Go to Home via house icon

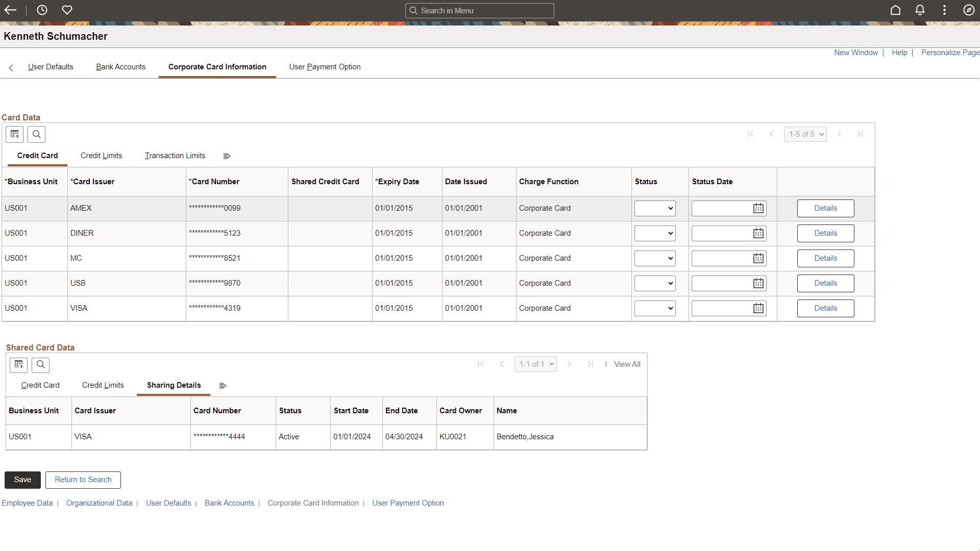point(895,10)
